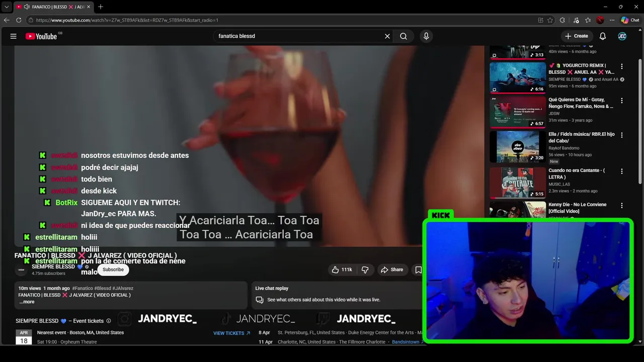
Task: Click the Create button
Action: 576,36
